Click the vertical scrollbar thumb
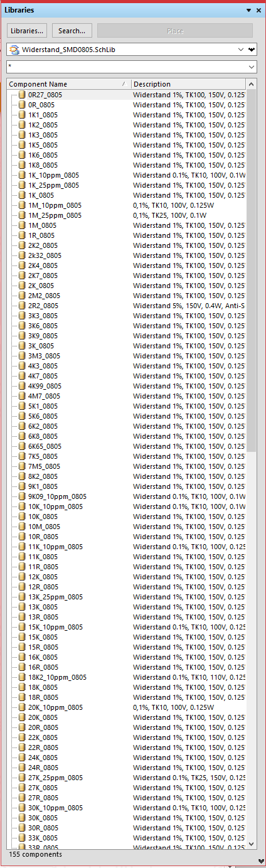The image size is (266, 868). click(x=252, y=271)
